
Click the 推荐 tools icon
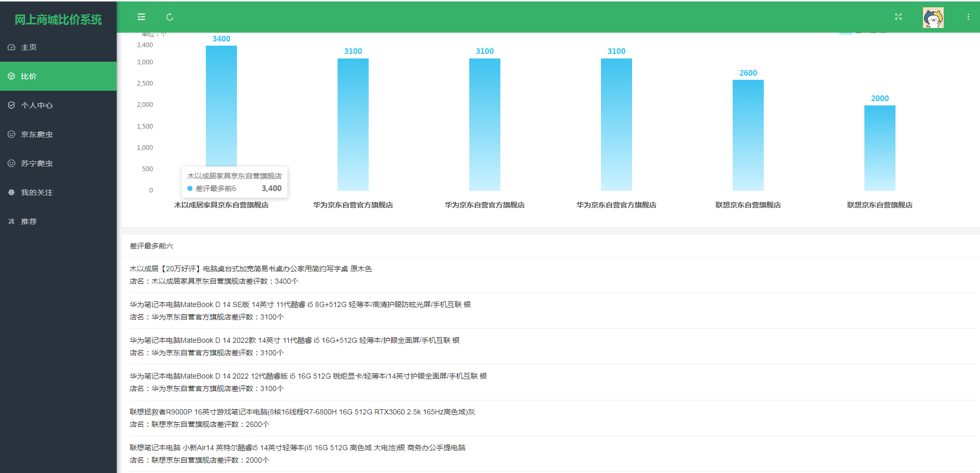11,221
